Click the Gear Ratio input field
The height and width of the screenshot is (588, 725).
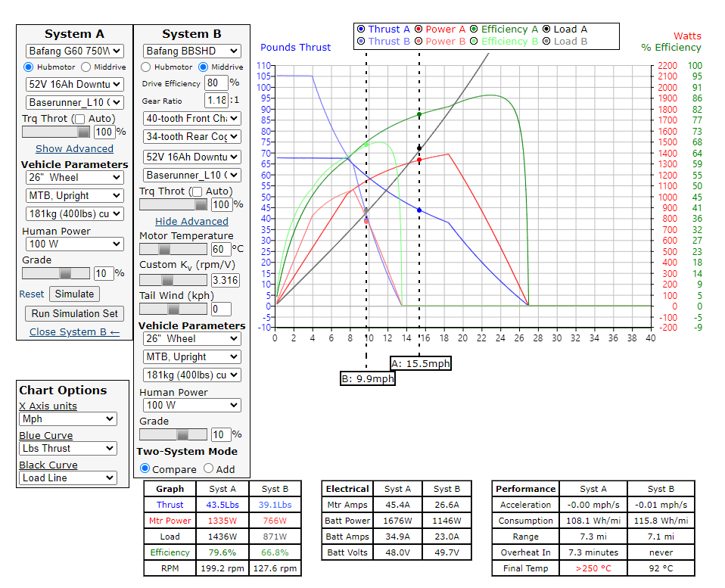click(x=216, y=101)
